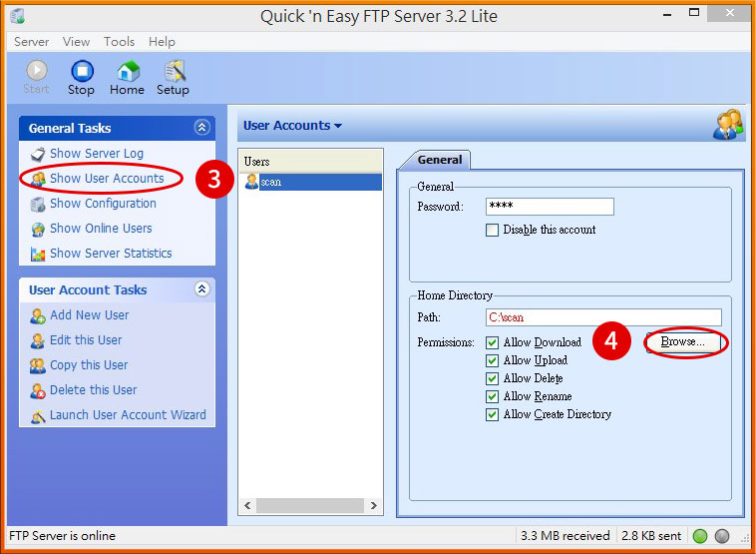
Task: Open the Launch User Account Wizard link
Action: click(128, 415)
